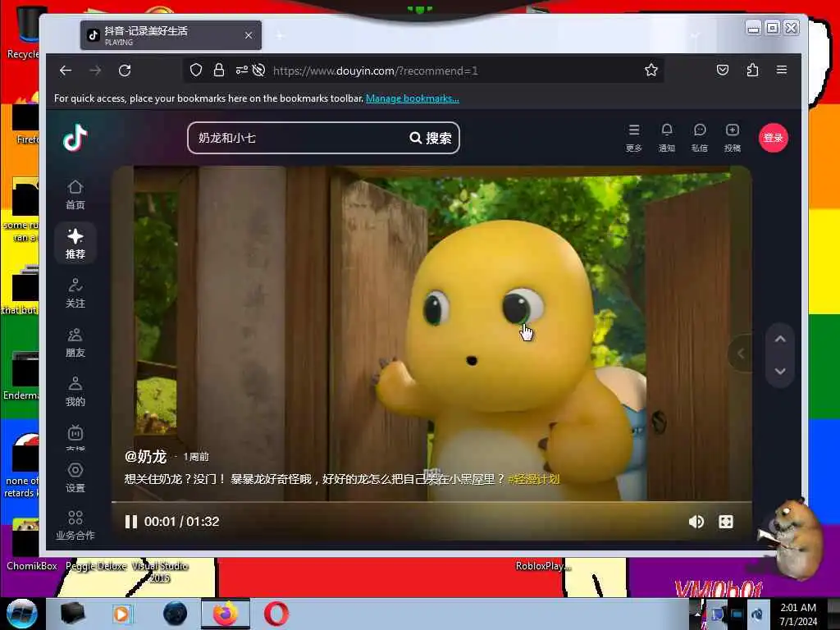Close the 抖音 tab

coord(249,35)
